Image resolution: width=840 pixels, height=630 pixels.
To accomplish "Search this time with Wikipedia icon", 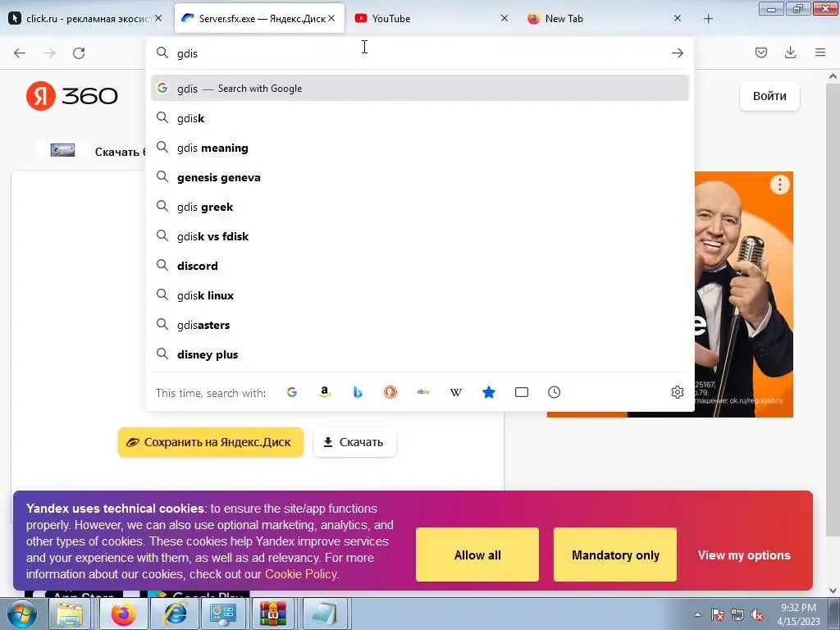I will [456, 392].
